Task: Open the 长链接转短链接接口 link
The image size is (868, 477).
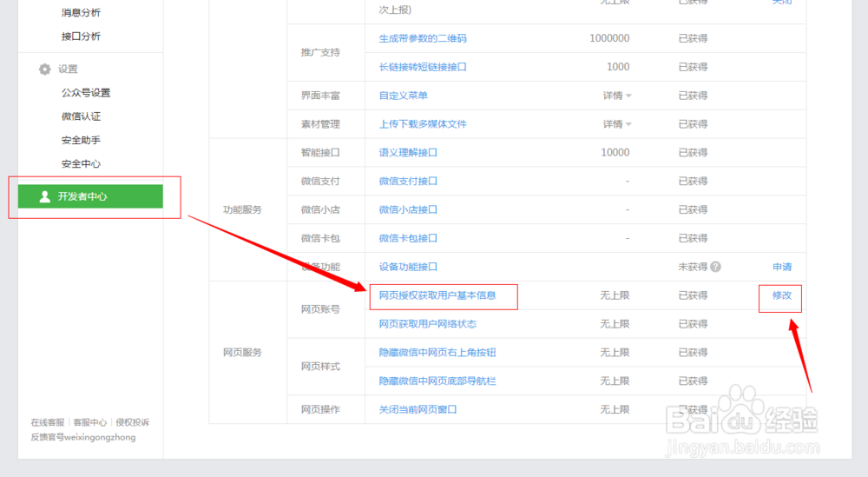Action: [x=423, y=67]
